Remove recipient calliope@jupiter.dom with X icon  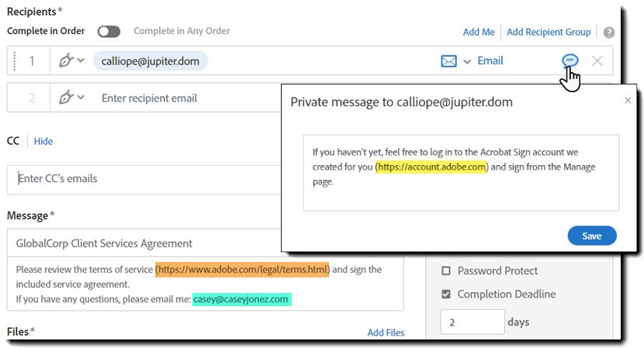pos(597,60)
